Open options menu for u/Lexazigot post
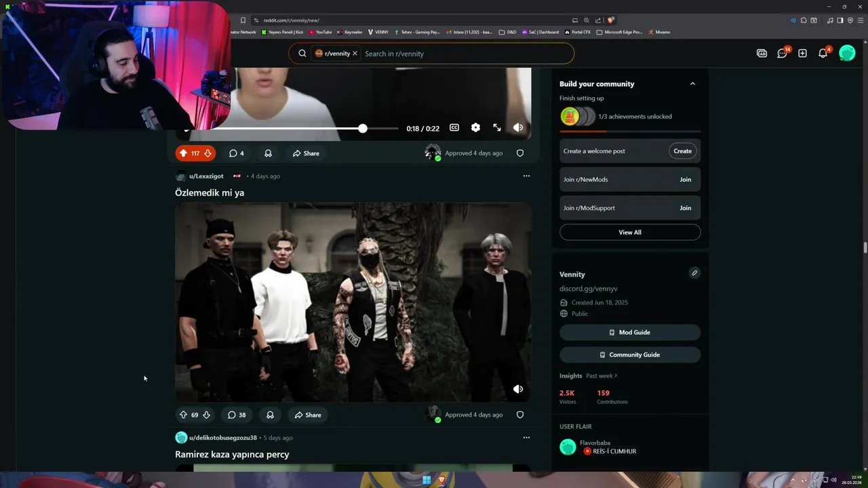 pos(526,176)
